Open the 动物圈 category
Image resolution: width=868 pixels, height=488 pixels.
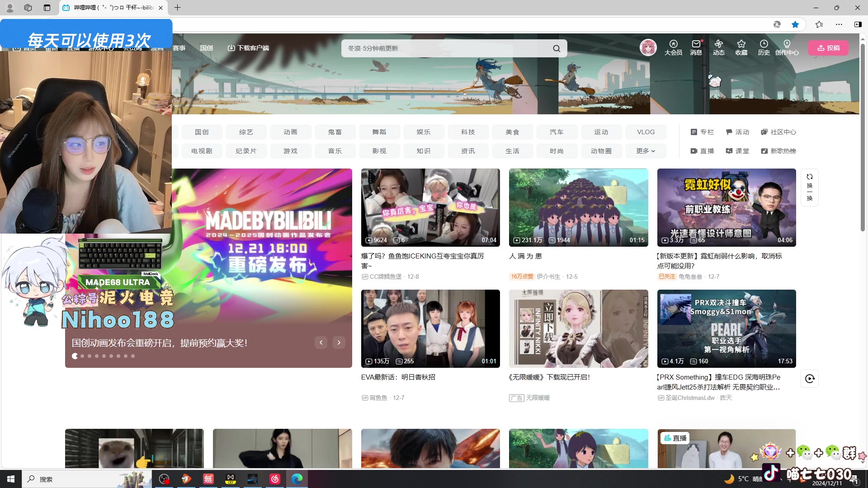[x=601, y=151]
